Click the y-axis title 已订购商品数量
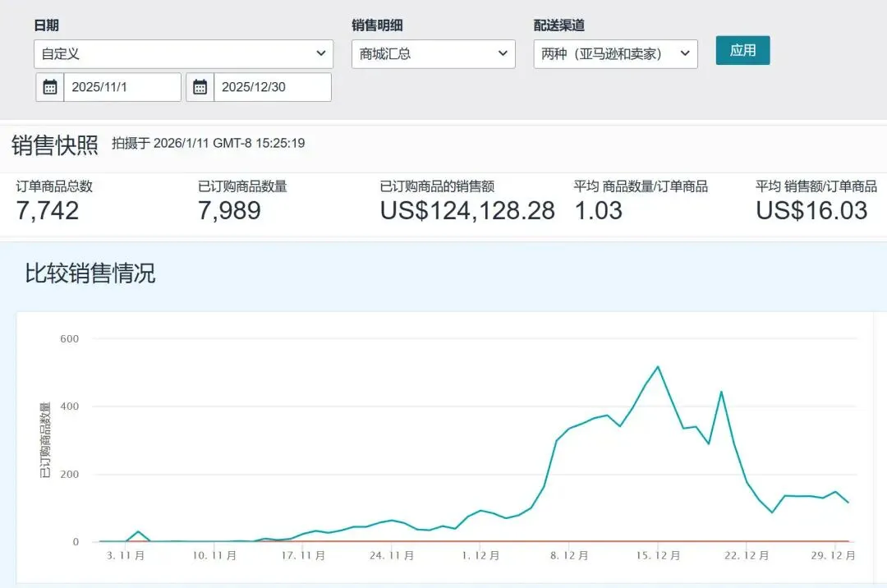Screen dimensions: 887x588 [44, 440]
